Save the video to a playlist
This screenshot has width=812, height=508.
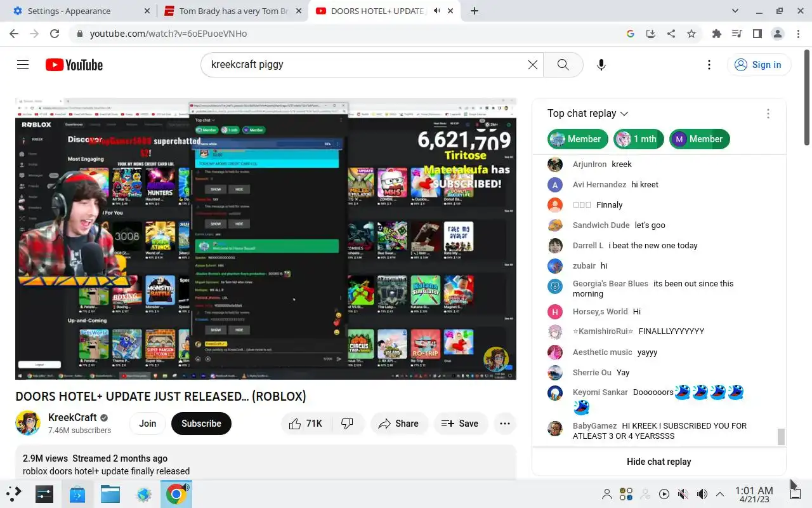pos(460,424)
